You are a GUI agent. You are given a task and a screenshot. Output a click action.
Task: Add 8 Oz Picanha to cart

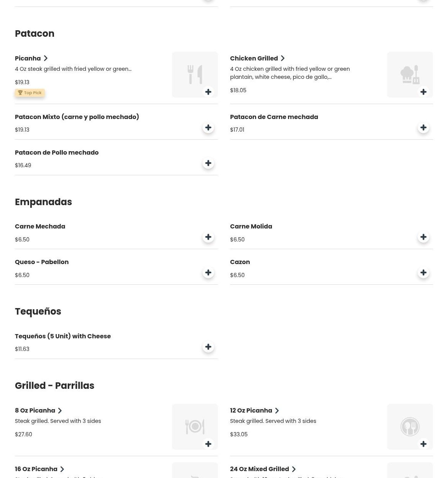point(208,444)
